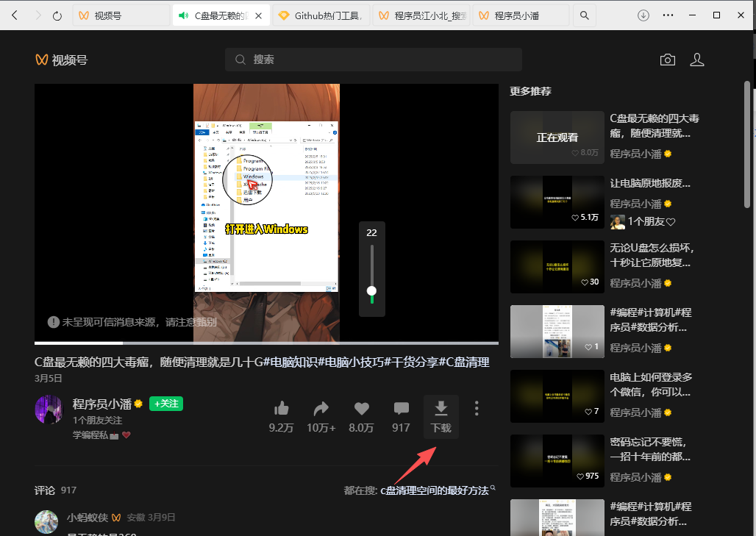Click the 下载 download button
The height and width of the screenshot is (536, 756).
coord(441,416)
